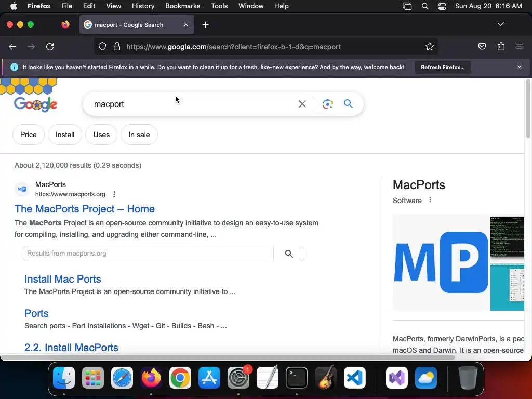Select the Price filter chip

(29, 135)
